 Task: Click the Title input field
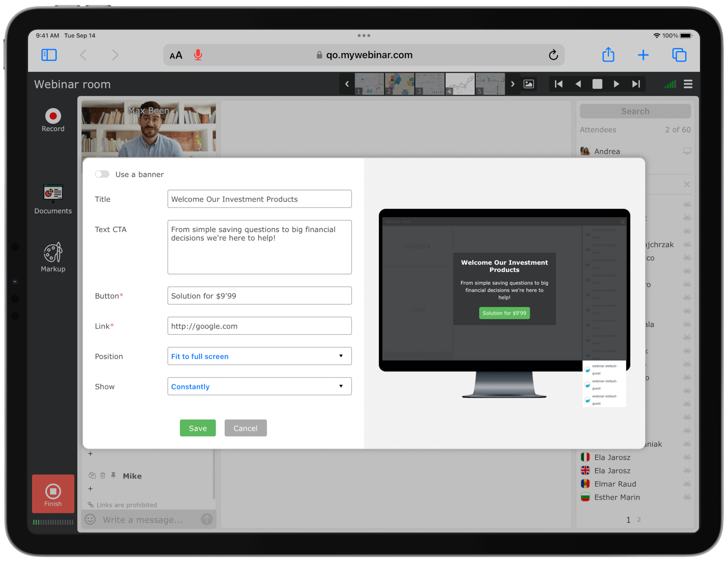pyautogui.click(x=259, y=199)
